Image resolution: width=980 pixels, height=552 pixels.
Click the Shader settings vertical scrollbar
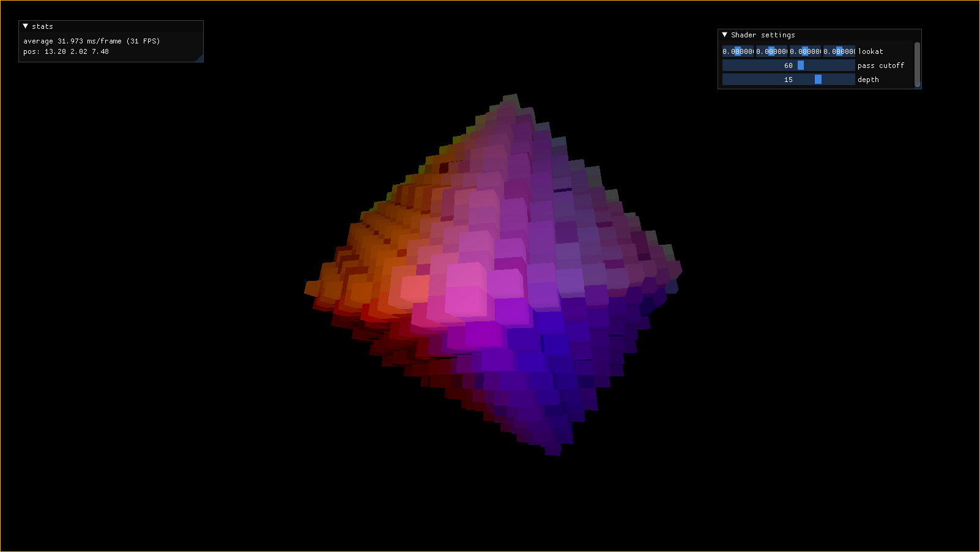pyautogui.click(x=917, y=64)
